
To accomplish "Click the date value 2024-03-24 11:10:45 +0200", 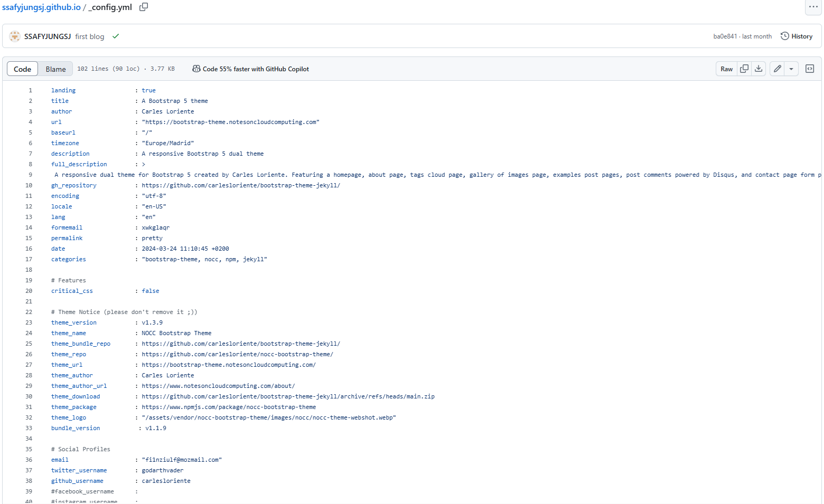I will click(x=185, y=249).
